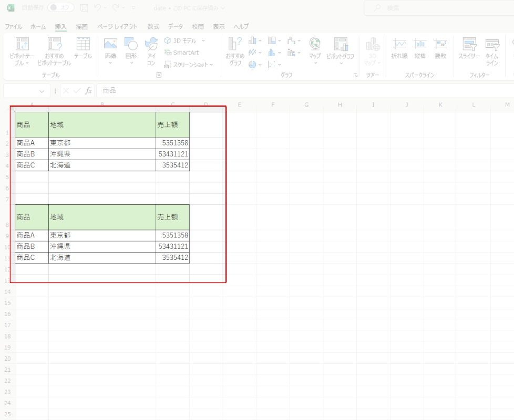This screenshot has height=420, width=514.
Task: Choose the combo chart icon
Action: click(291, 52)
